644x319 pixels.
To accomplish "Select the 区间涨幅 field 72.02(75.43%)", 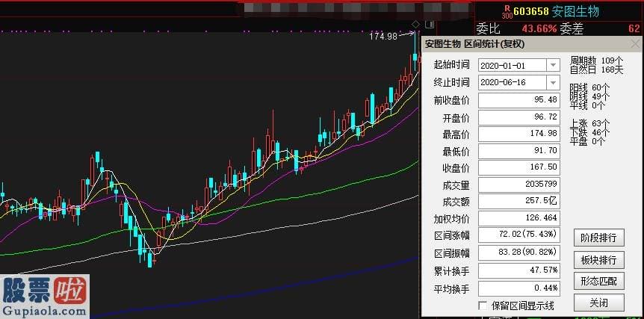I will point(519,235).
